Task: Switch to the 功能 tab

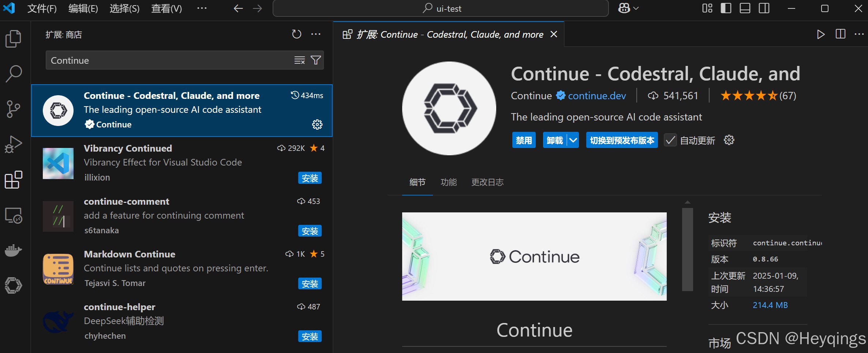Action: tap(449, 182)
